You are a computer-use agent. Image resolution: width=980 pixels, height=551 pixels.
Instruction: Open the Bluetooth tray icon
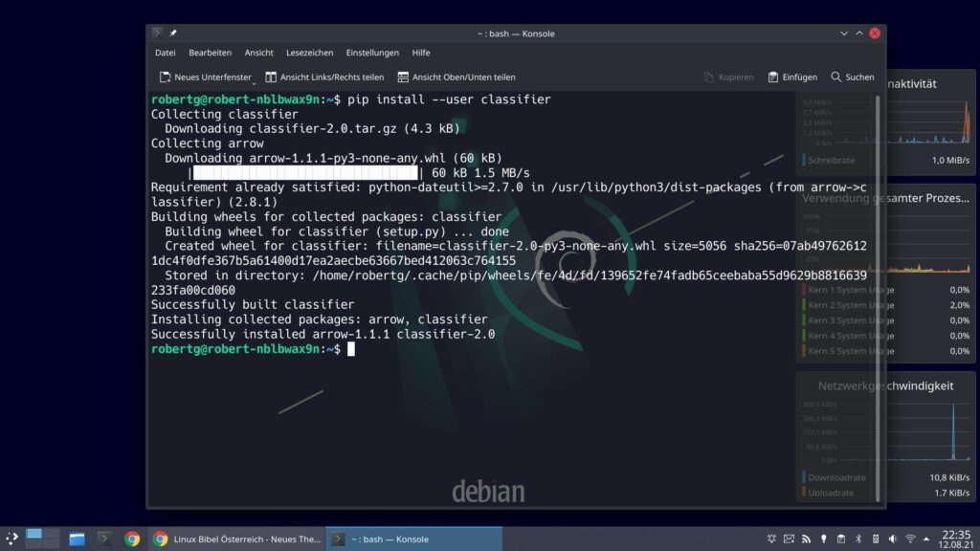(858, 539)
